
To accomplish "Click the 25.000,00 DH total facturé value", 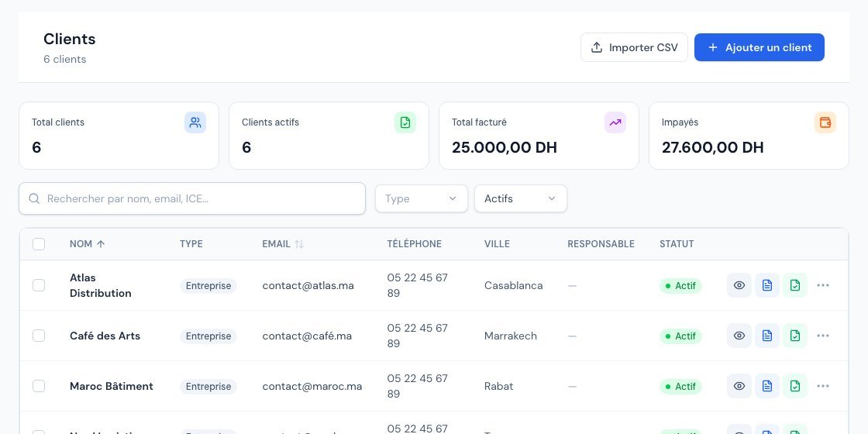I will tap(505, 147).
